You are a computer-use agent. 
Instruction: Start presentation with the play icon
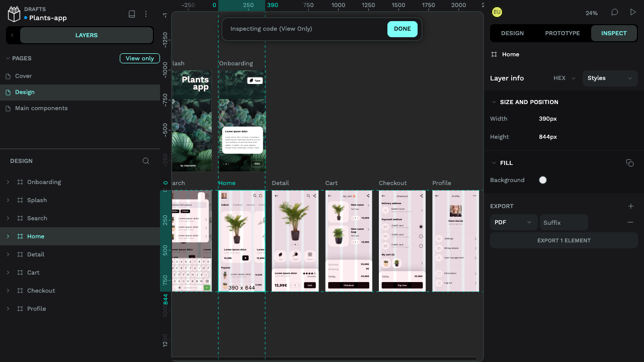click(633, 12)
